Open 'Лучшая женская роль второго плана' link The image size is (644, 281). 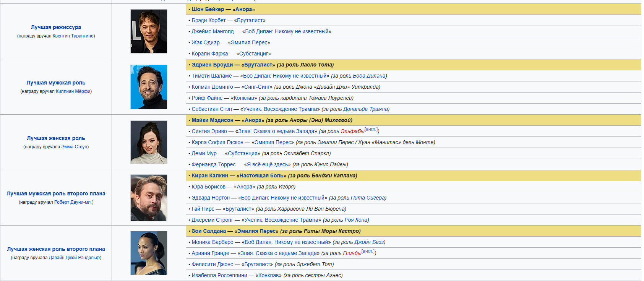pyautogui.click(x=56, y=249)
